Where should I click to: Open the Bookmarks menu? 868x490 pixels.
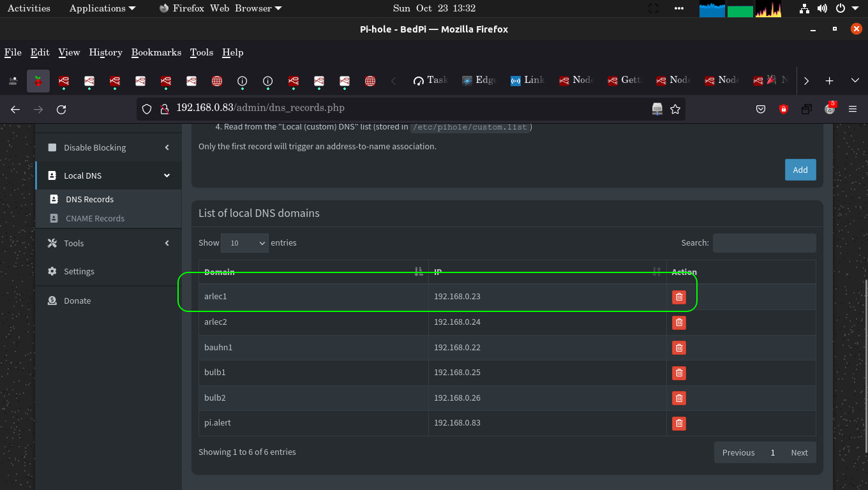tap(156, 52)
